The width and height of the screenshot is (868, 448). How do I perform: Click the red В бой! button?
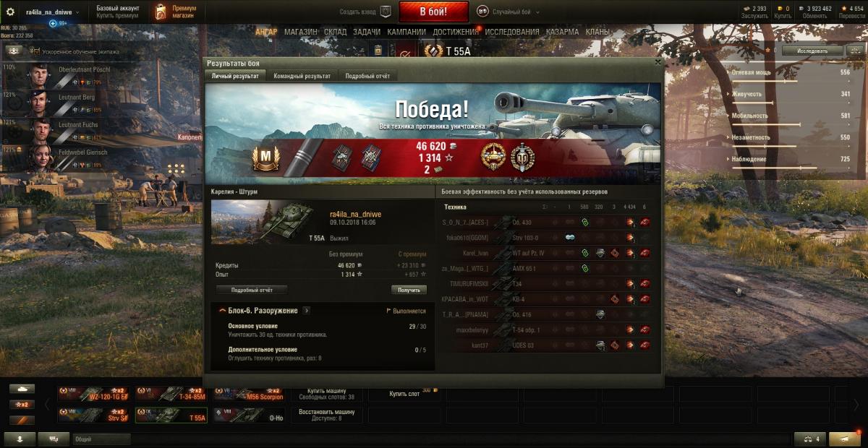coord(434,12)
